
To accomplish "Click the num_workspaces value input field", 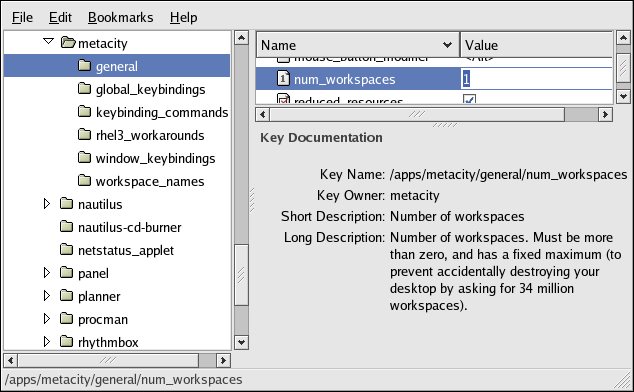I will click(x=537, y=78).
